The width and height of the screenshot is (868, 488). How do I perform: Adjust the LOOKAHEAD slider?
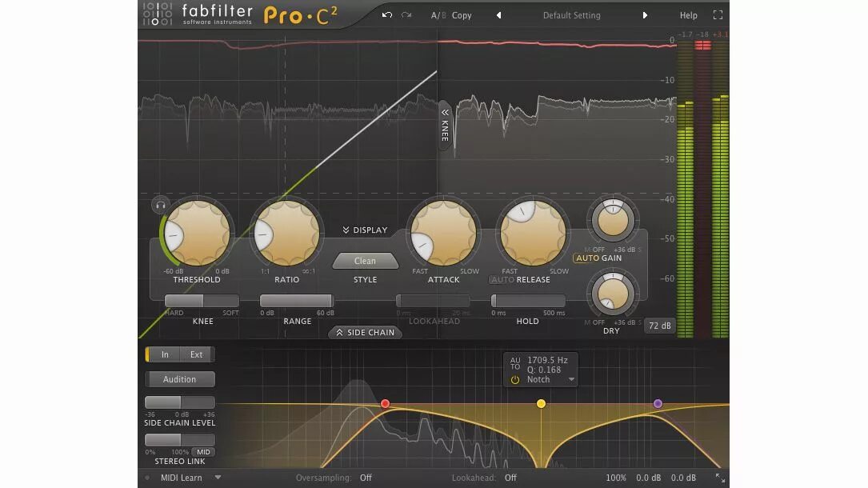click(433, 301)
